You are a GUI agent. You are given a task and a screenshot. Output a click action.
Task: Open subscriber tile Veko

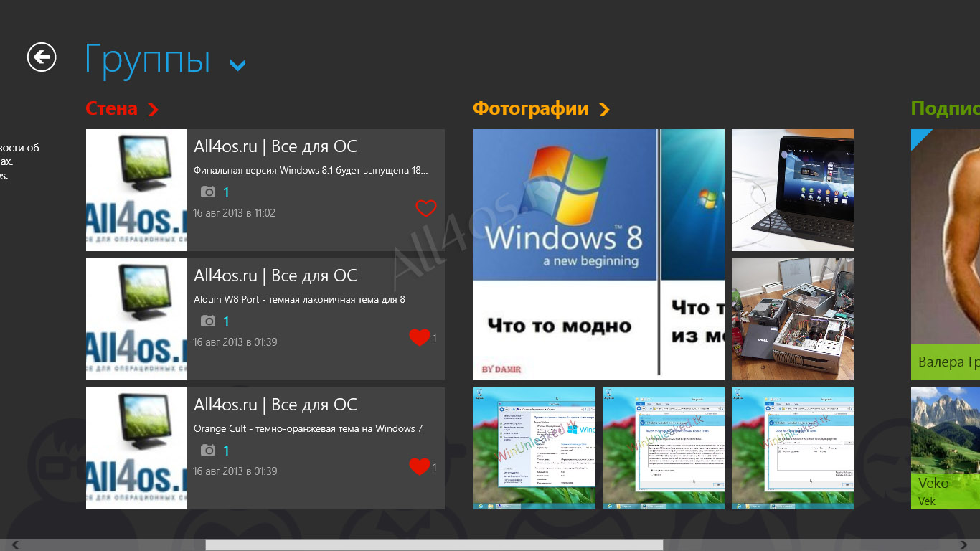pyautogui.click(x=946, y=448)
